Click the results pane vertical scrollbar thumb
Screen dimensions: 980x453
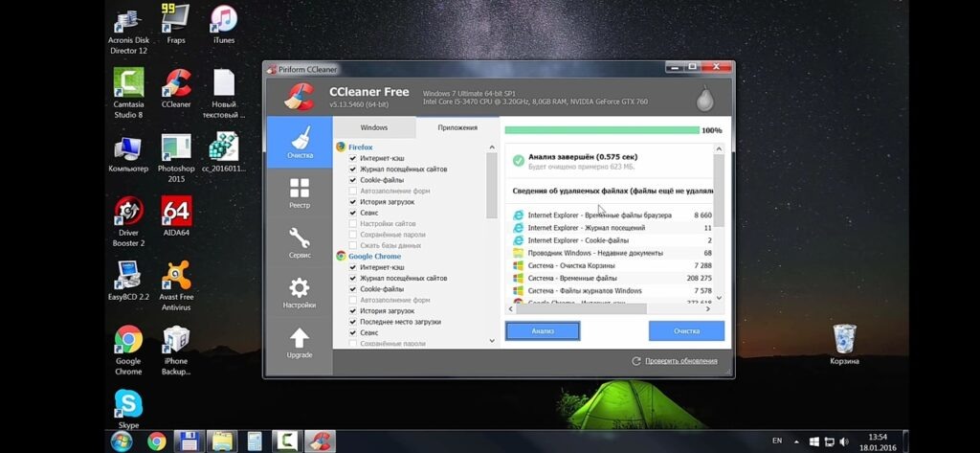[719, 191]
